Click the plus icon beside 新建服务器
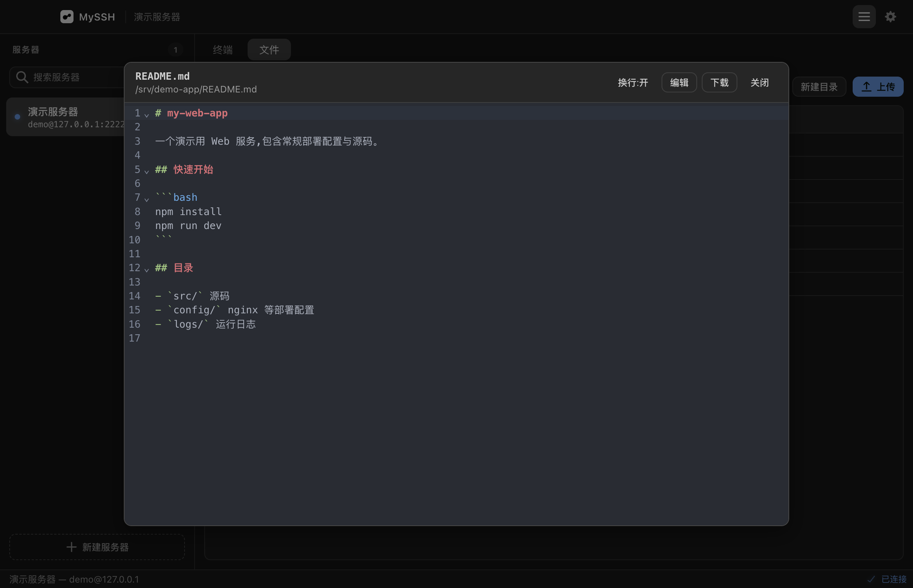Image resolution: width=913 pixels, height=588 pixels. (71, 547)
